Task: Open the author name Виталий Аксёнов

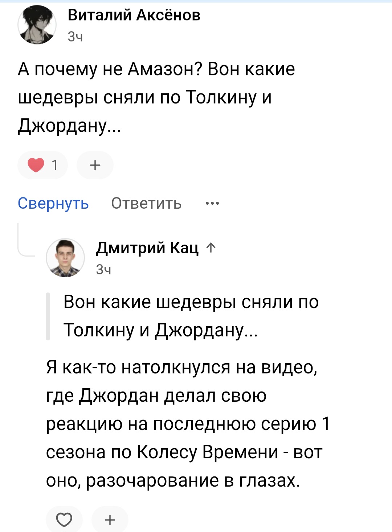Action: pos(134,15)
